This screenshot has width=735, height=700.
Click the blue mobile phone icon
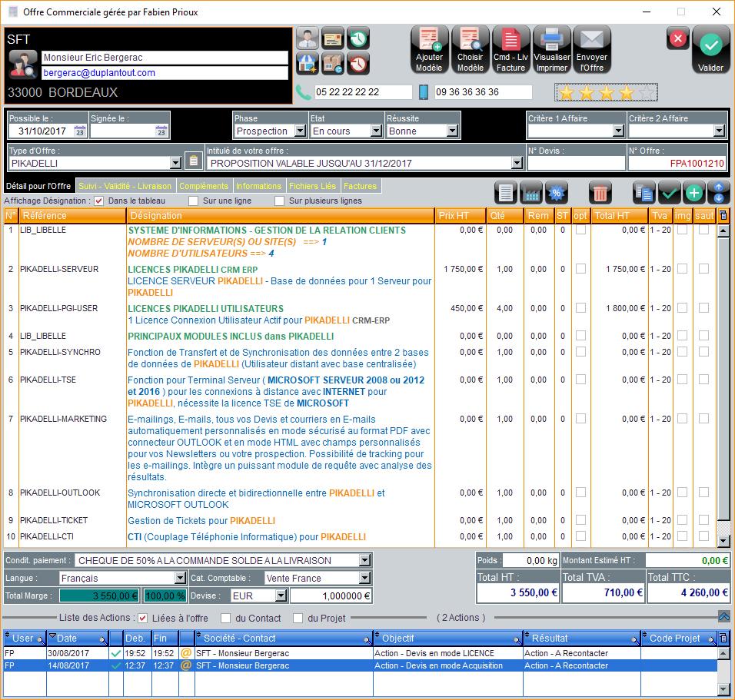(424, 92)
